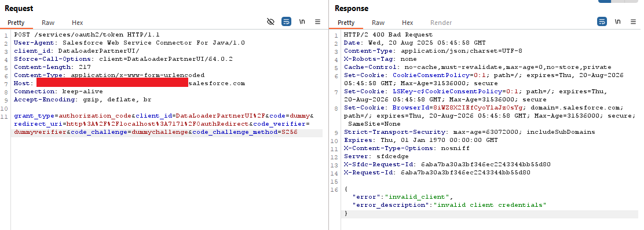This screenshot has width=644, height=230.
Task: Toggle the word wrap icon in Request panel
Action: [x=286, y=22]
